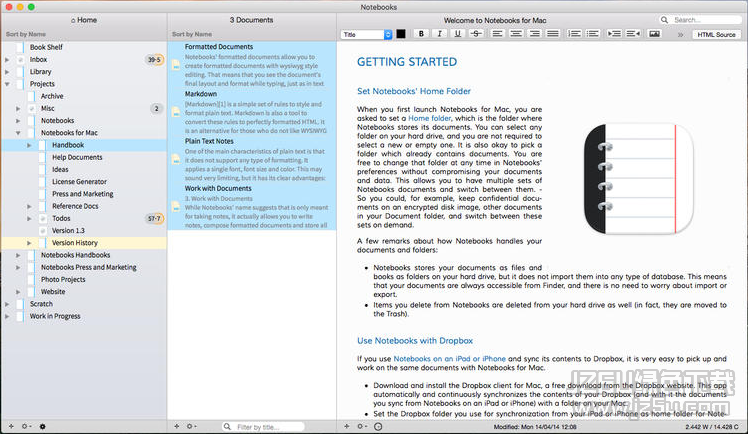This screenshot has height=434, width=748.
Task: Expand the Version History book
Action: click(29, 243)
